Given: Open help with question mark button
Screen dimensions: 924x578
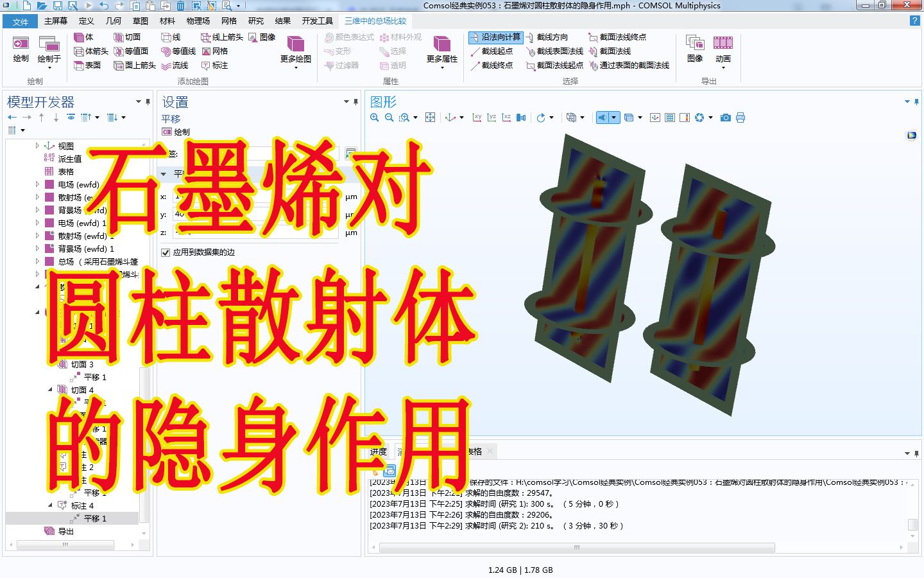Looking at the screenshot, I should tap(914, 21).
